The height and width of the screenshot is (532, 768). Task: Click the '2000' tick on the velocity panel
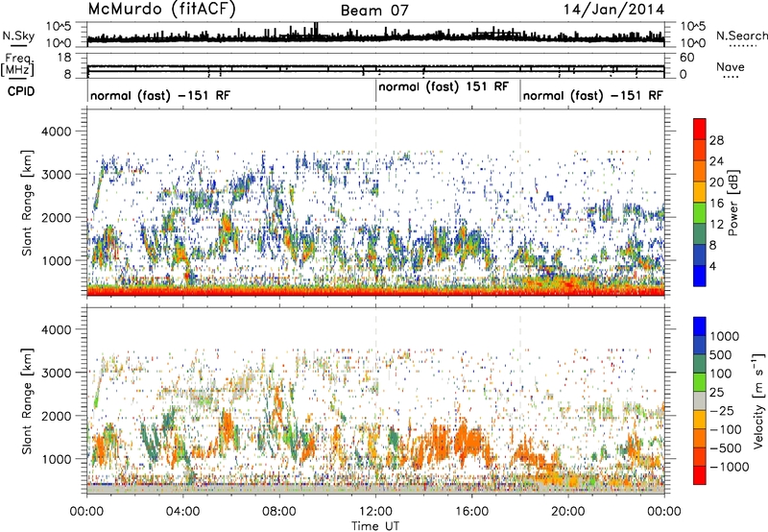point(56,416)
